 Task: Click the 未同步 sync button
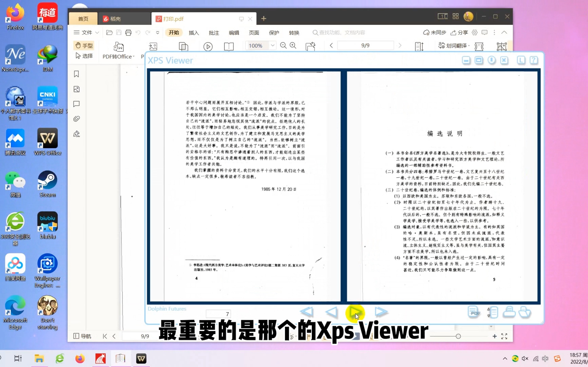click(435, 32)
